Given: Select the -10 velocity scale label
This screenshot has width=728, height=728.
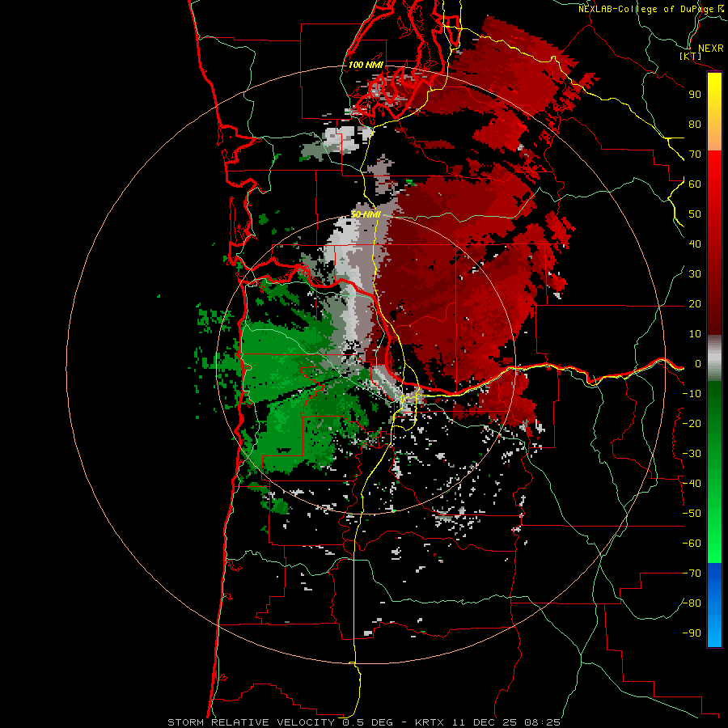Looking at the screenshot, I should pos(692,394).
